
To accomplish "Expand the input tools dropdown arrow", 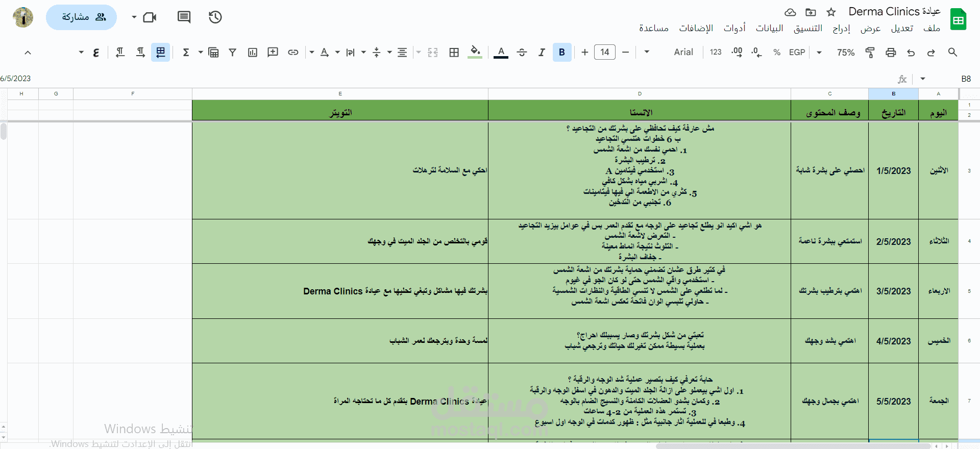I will (x=81, y=52).
